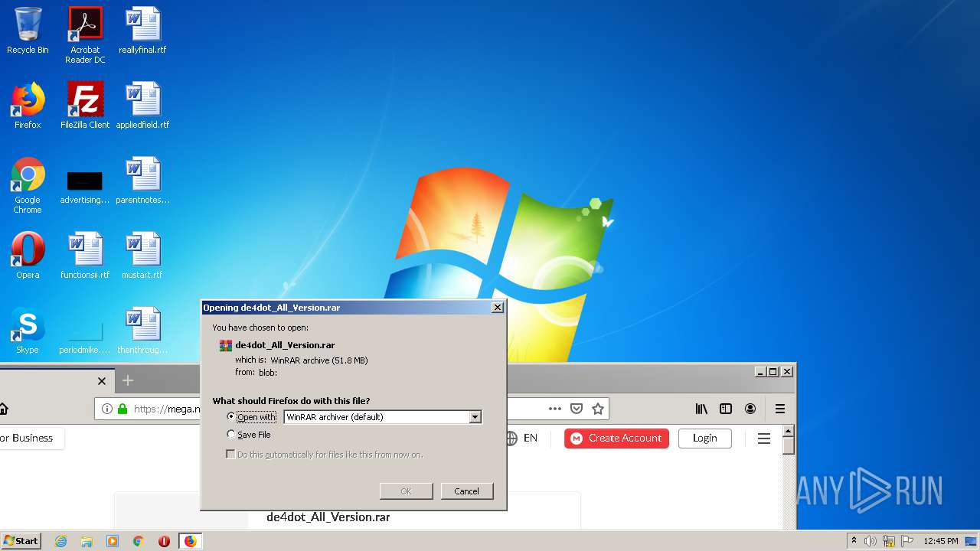The height and width of the screenshot is (551, 980).
Task: Open Acrobat Reader DC desktop shortcut
Action: 85,35
